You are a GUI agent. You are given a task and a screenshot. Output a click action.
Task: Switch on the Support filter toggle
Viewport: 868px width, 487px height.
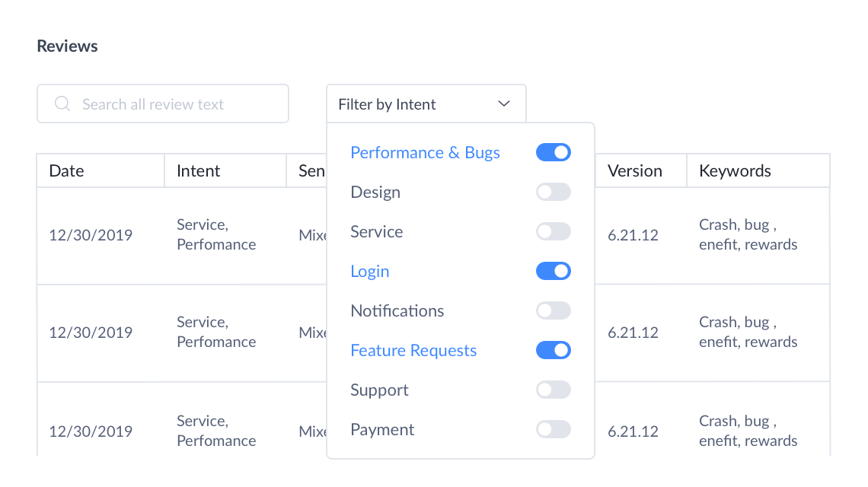(553, 390)
